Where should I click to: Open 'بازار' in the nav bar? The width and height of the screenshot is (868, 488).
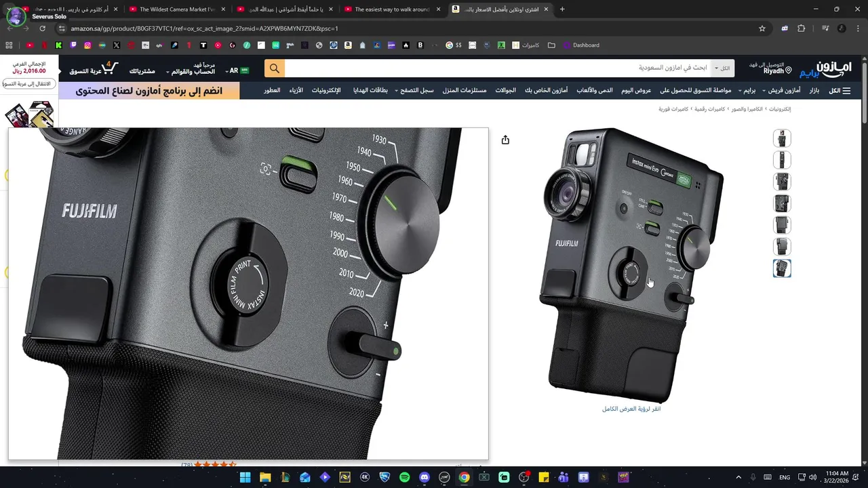click(x=814, y=90)
